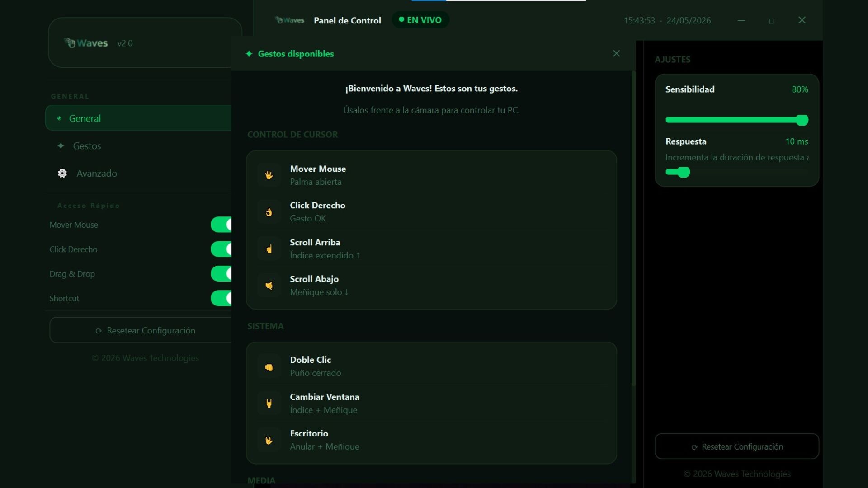The height and width of the screenshot is (488, 868).
Task: Open the General sidebar section
Action: pos(138,118)
